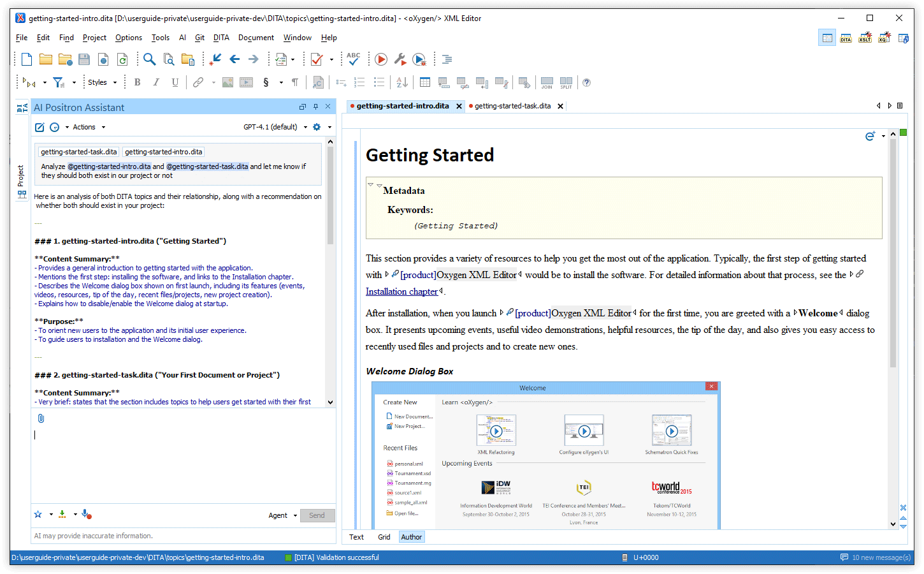This screenshot has height=574, width=924.
Task: Open help with the question mark icon
Action: pos(587,82)
